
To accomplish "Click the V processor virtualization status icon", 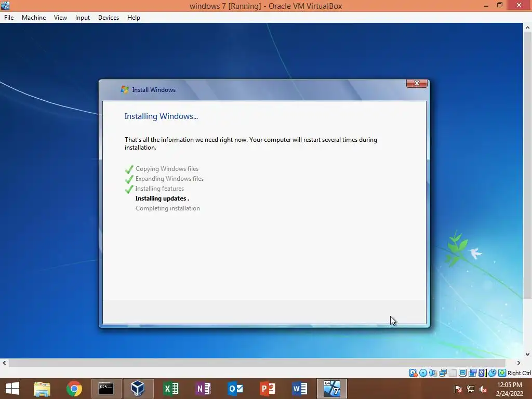I will coord(482,373).
